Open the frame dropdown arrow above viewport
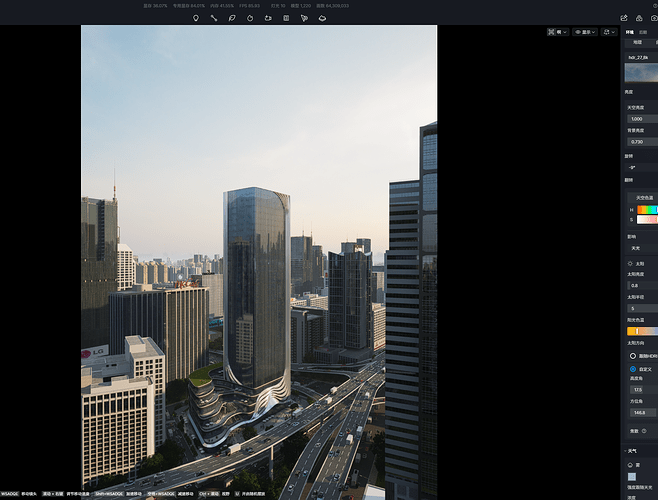The width and height of the screenshot is (658, 500). click(565, 32)
